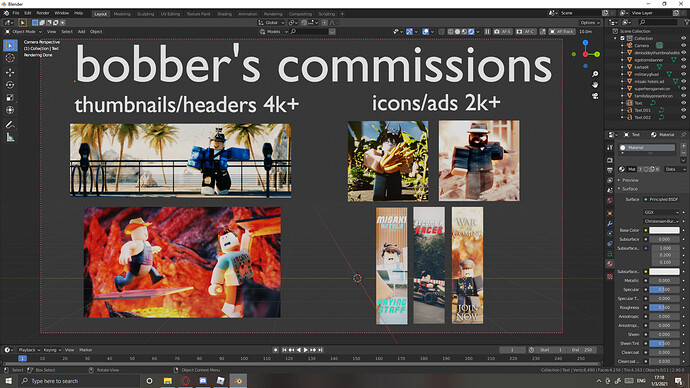Jump to the first frame
690x388 pixels.
click(x=284, y=350)
